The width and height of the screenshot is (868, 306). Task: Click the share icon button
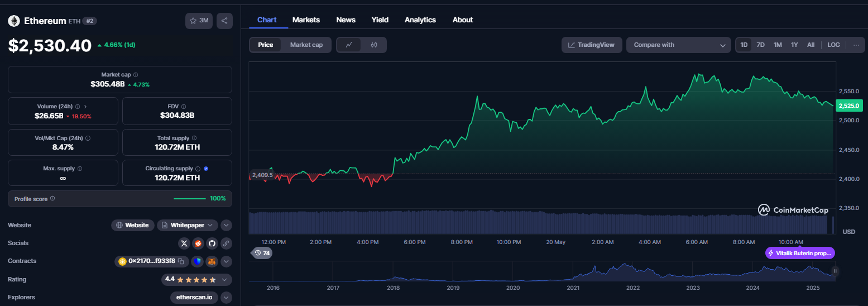click(x=224, y=21)
